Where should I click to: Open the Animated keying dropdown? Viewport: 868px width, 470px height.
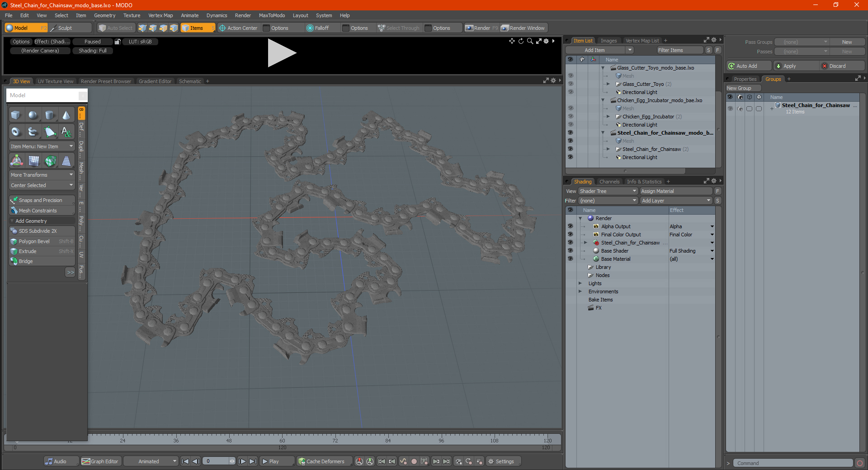coord(151,461)
